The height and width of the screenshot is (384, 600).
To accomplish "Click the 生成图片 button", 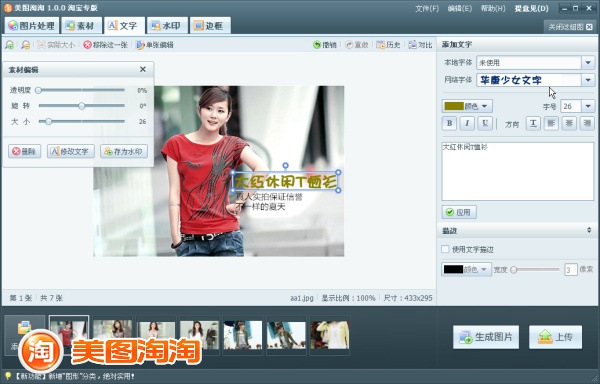I will tap(486, 337).
